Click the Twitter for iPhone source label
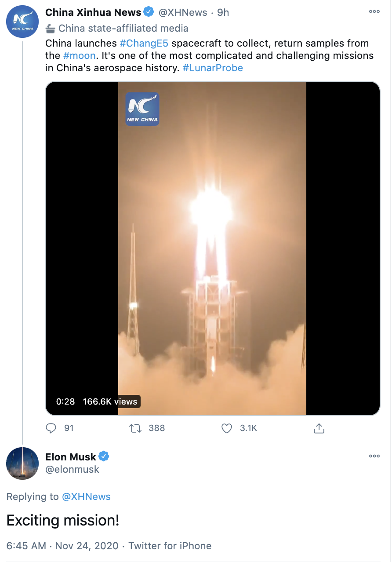 [x=170, y=546]
